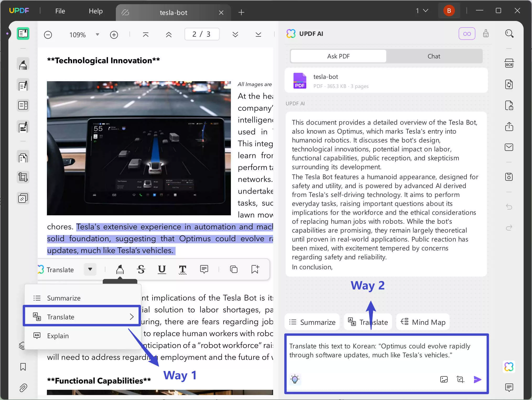Screen dimensions: 532x400
Task: Apply highlight to selected text
Action: click(x=120, y=269)
